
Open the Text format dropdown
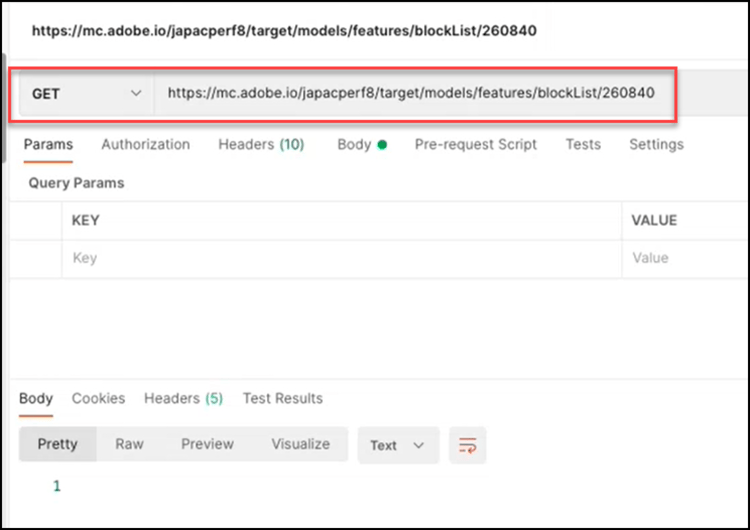pos(398,445)
